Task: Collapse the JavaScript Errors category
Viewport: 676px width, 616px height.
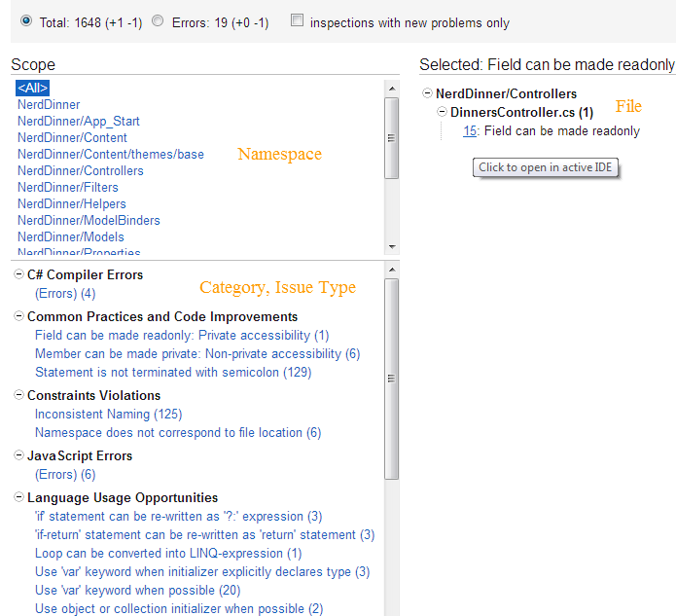Action: click(19, 456)
